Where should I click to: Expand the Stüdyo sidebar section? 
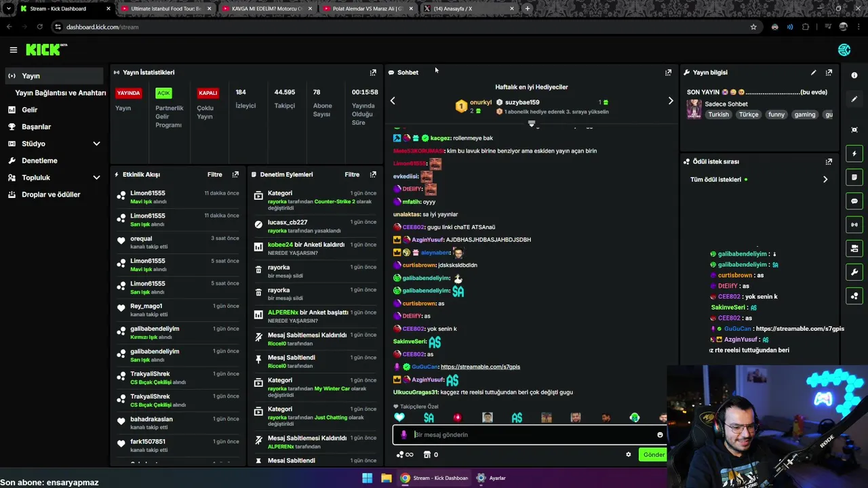pos(96,144)
